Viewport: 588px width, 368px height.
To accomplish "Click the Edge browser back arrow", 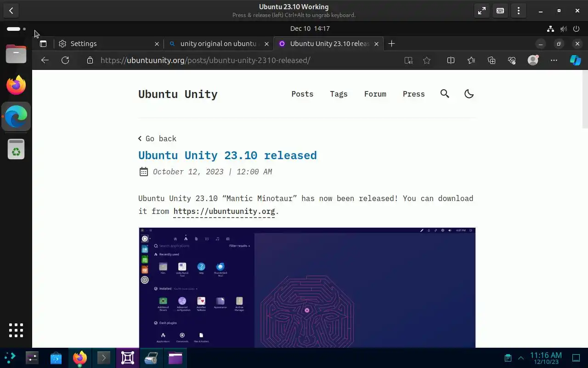I will click(x=45, y=60).
